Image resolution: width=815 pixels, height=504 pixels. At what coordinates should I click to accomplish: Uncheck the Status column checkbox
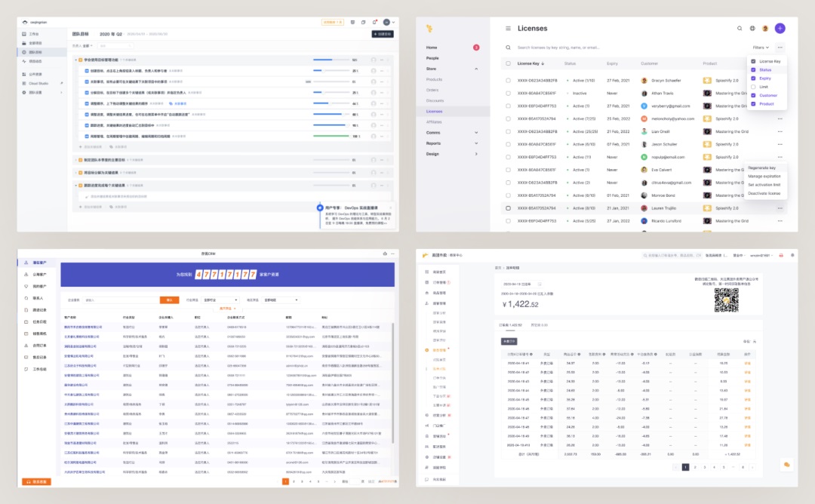[753, 69]
